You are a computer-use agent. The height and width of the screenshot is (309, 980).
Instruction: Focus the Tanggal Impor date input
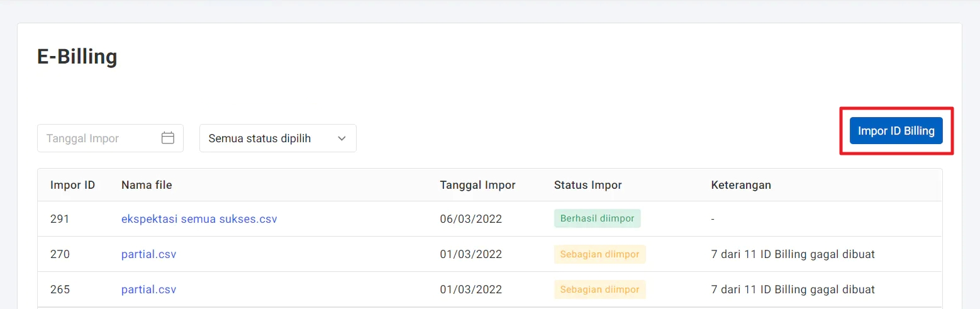point(97,138)
